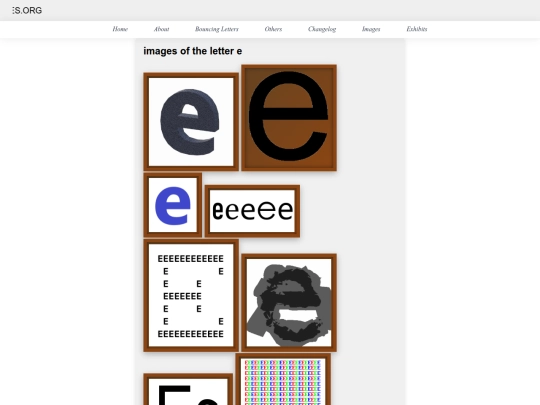This screenshot has width=540, height=405.
Task: Open the e built from capital E letters
Action: (x=191, y=295)
